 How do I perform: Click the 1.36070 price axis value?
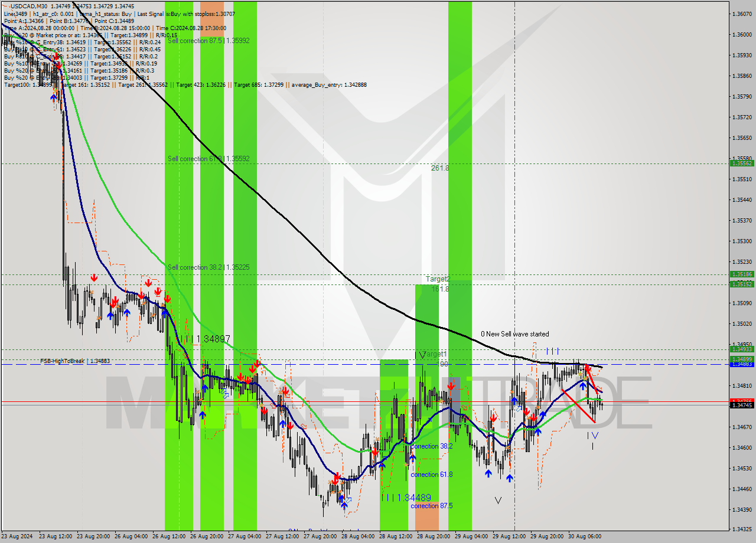point(742,14)
